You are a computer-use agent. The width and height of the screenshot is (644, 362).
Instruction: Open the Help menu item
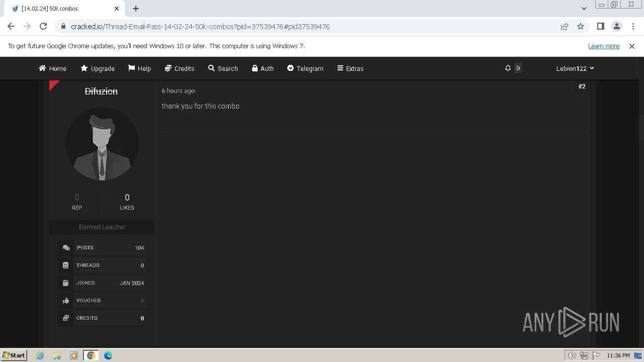pos(139,68)
